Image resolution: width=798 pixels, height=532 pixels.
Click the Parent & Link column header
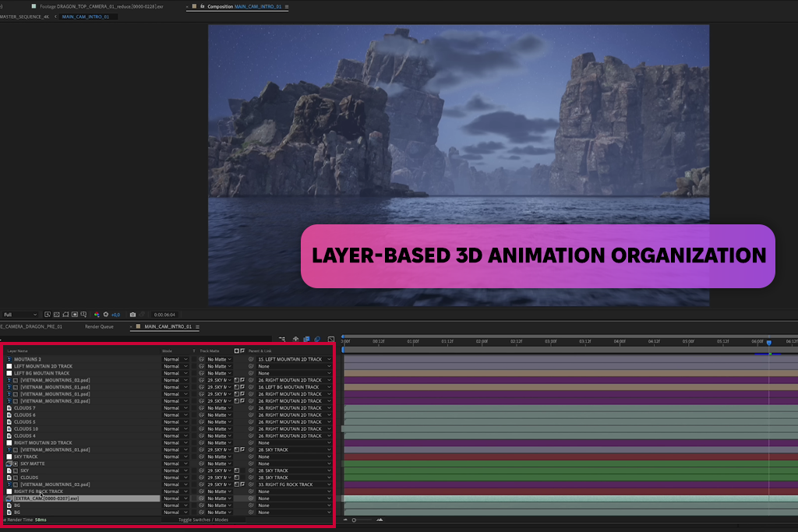pos(260,351)
